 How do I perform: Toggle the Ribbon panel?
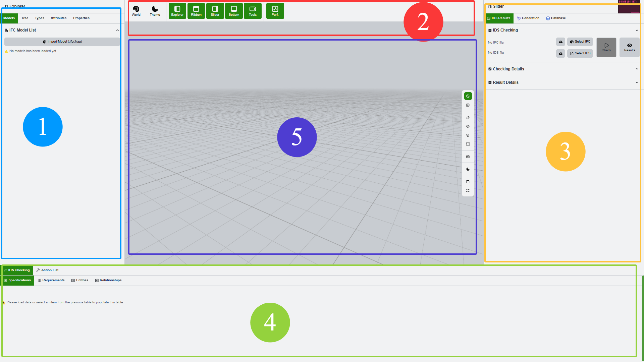click(196, 11)
